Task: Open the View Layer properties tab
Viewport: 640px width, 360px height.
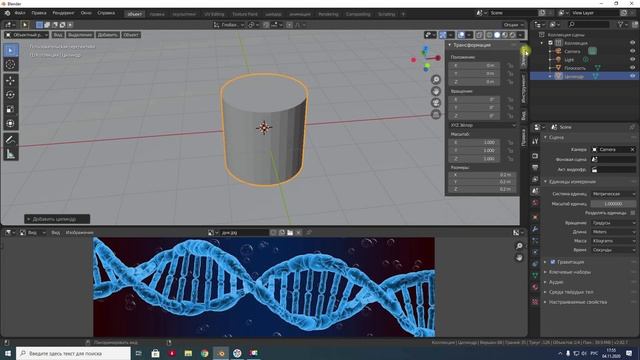Action: tap(535, 179)
